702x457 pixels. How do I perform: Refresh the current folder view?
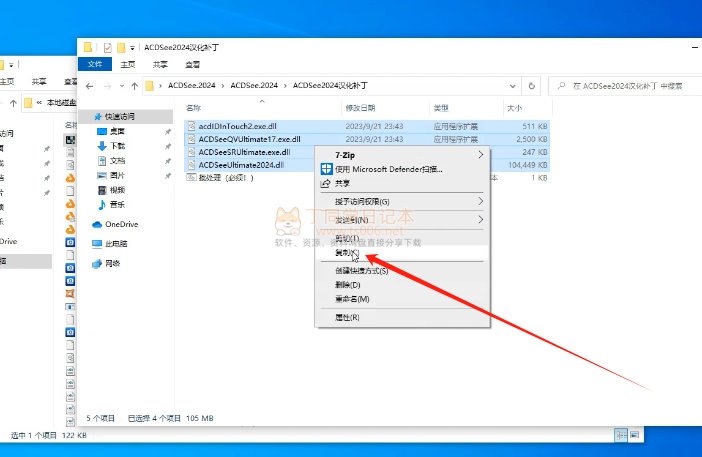click(x=531, y=85)
